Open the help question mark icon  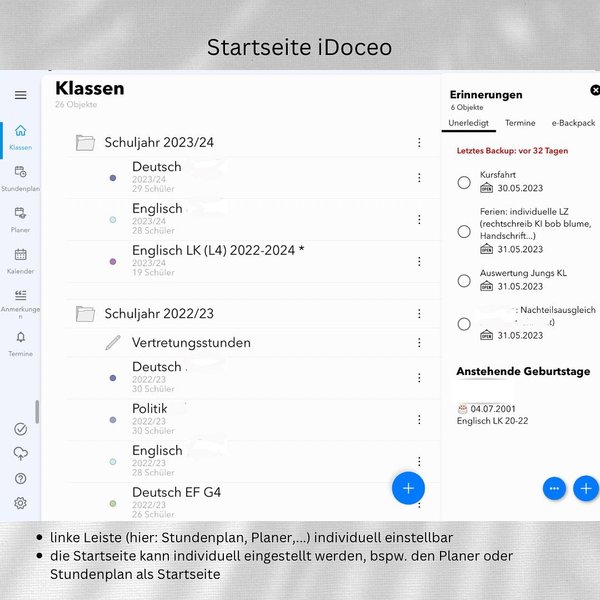click(20, 479)
